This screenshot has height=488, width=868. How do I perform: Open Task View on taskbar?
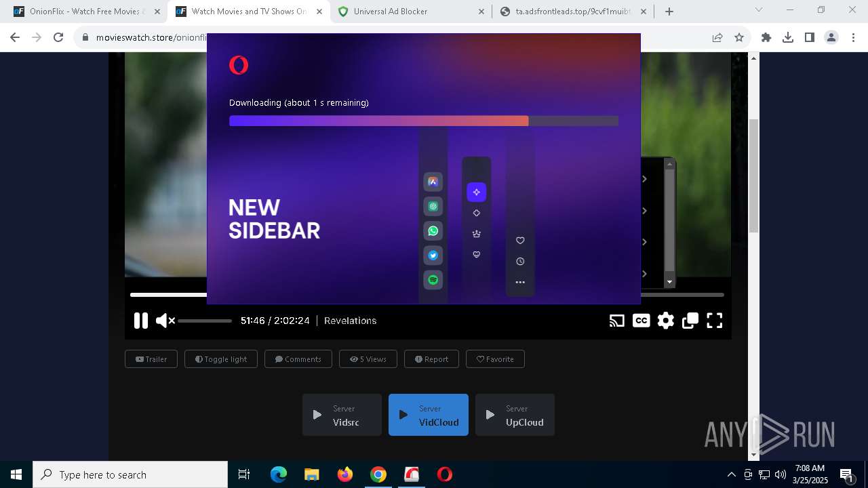[244, 474]
